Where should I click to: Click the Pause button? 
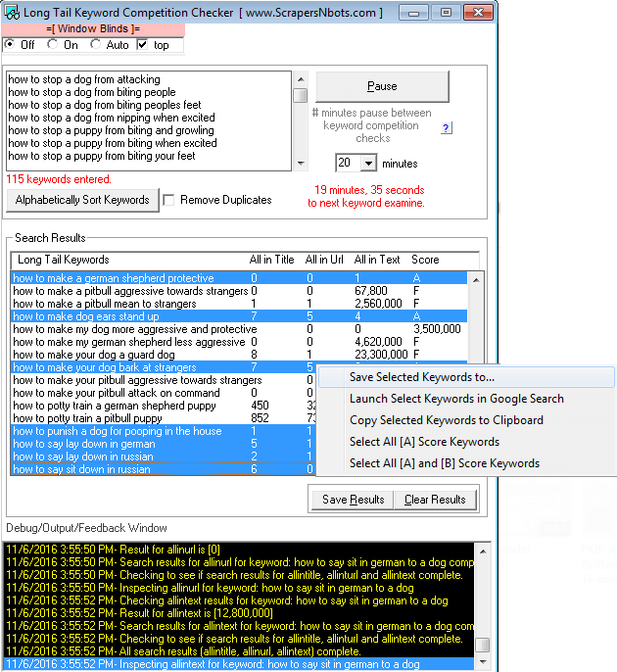[382, 86]
